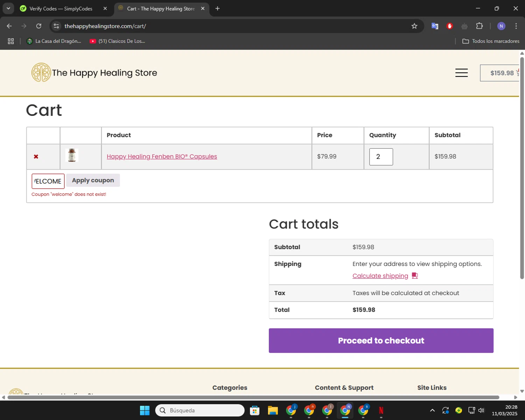This screenshot has height=420, width=525.
Task: Select the Cart - The Happy Healing Store tab
Action: [160, 9]
